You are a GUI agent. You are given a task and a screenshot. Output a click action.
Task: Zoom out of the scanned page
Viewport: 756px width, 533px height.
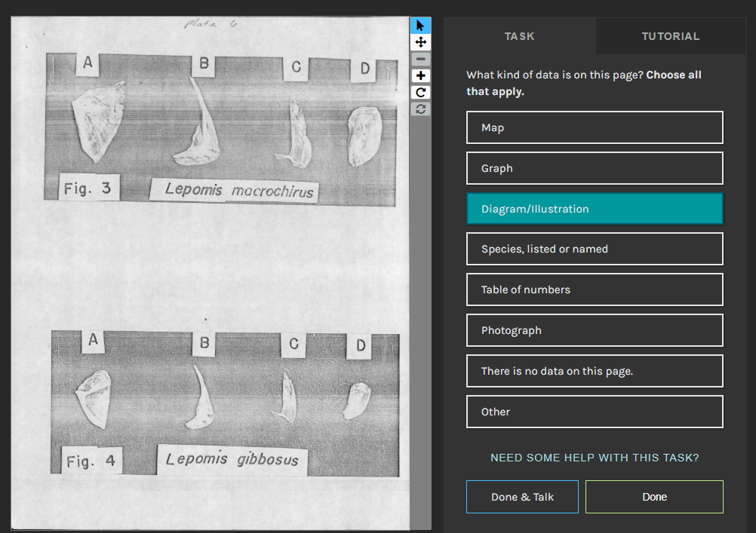tap(420, 59)
